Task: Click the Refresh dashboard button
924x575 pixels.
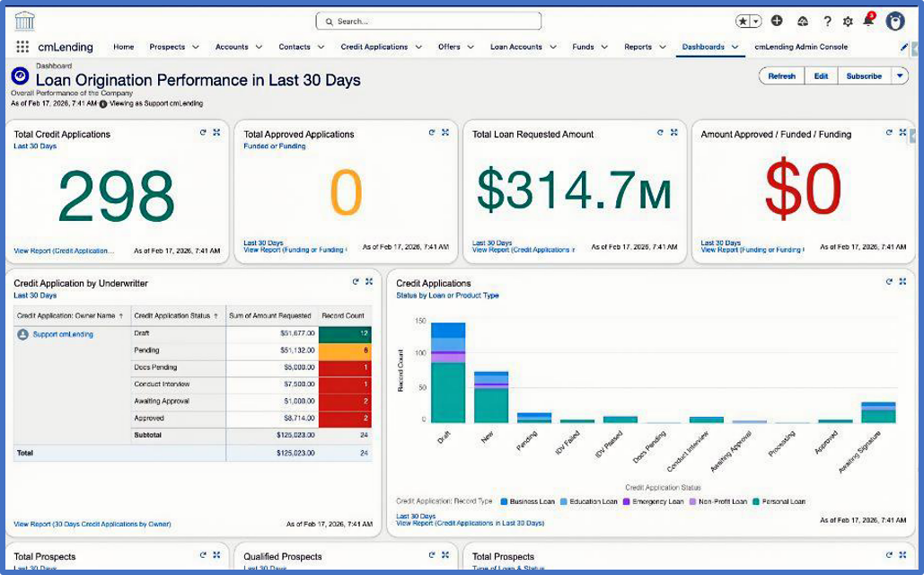Action: pyautogui.click(x=781, y=76)
